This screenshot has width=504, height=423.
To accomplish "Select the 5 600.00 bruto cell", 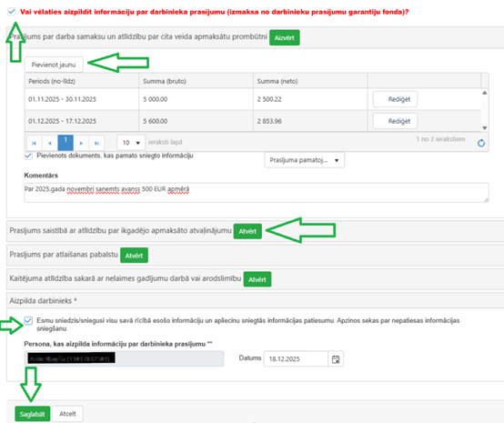I will click(196, 121).
